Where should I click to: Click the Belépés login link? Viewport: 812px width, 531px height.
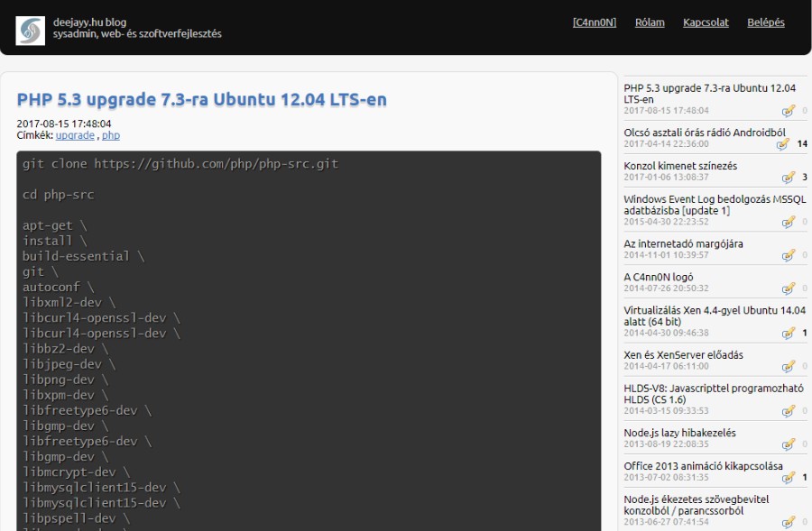(766, 23)
